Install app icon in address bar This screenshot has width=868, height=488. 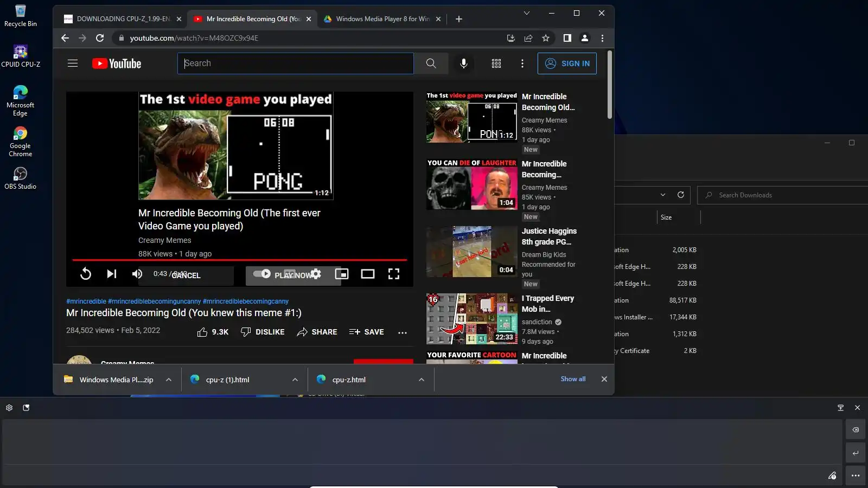(x=511, y=38)
